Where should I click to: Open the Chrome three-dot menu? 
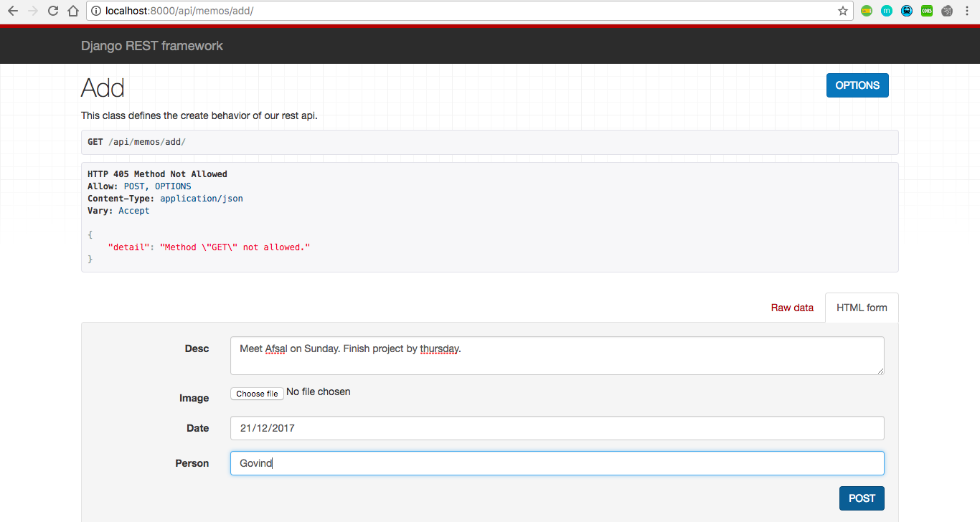(x=967, y=11)
